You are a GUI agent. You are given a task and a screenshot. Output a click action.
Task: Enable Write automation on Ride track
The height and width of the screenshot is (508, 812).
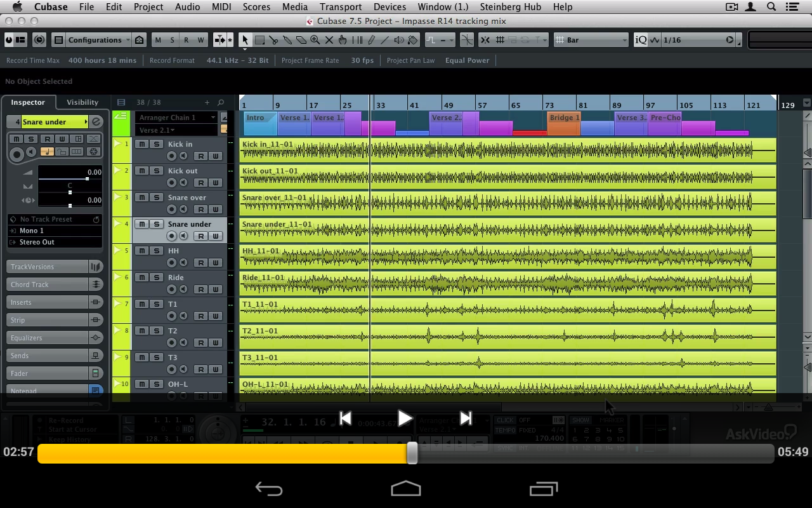point(215,290)
